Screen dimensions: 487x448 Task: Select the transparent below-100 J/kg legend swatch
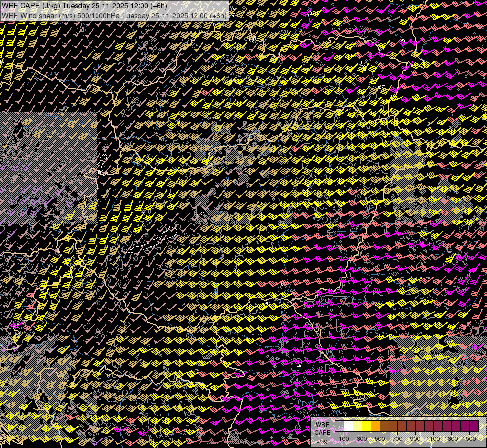(x=339, y=426)
